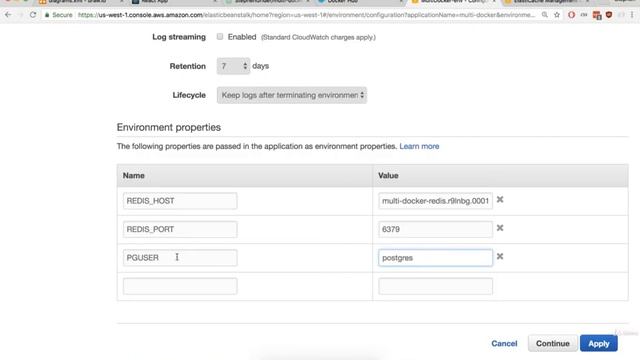Open the Chrome three-dot menu
This screenshot has height=360, width=640.
[x=632, y=15]
